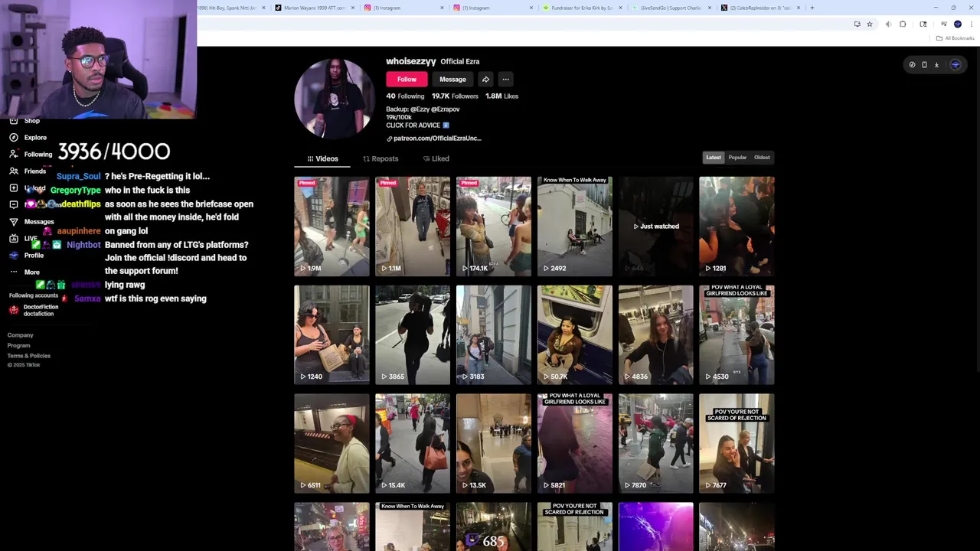This screenshot has width=980, height=551.
Task: Switch to the Videos tab
Action: coord(322,158)
